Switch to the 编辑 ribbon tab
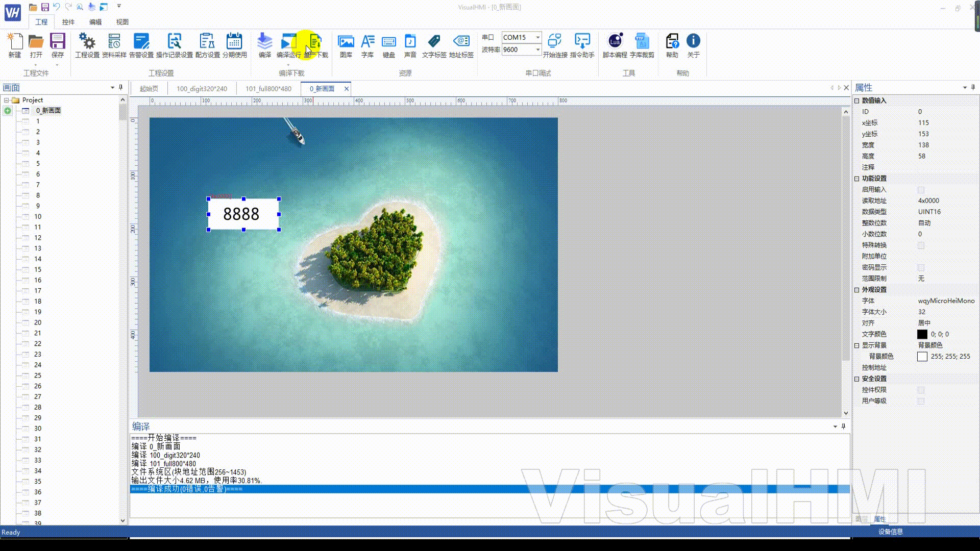This screenshot has width=980, height=551. [95, 22]
